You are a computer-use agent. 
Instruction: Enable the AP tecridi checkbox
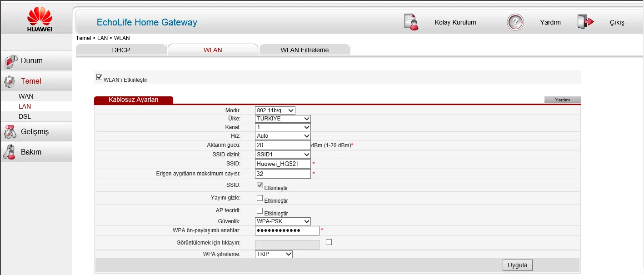pyautogui.click(x=260, y=210)
